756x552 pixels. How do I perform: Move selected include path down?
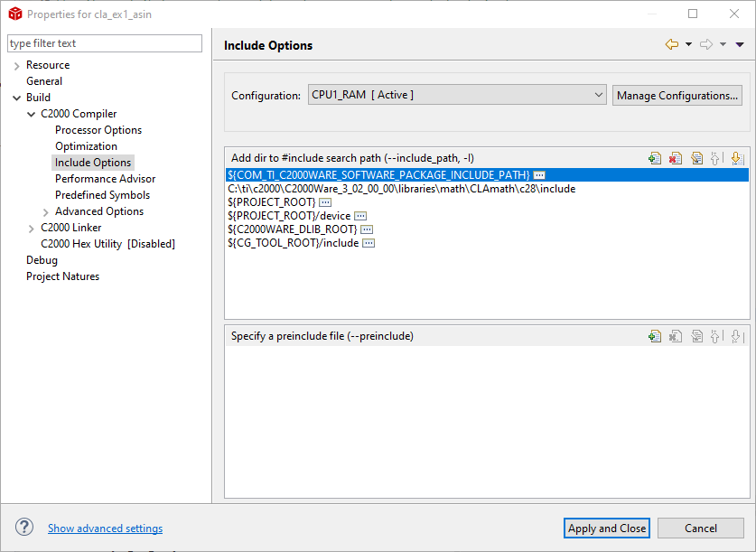[736, 158]
